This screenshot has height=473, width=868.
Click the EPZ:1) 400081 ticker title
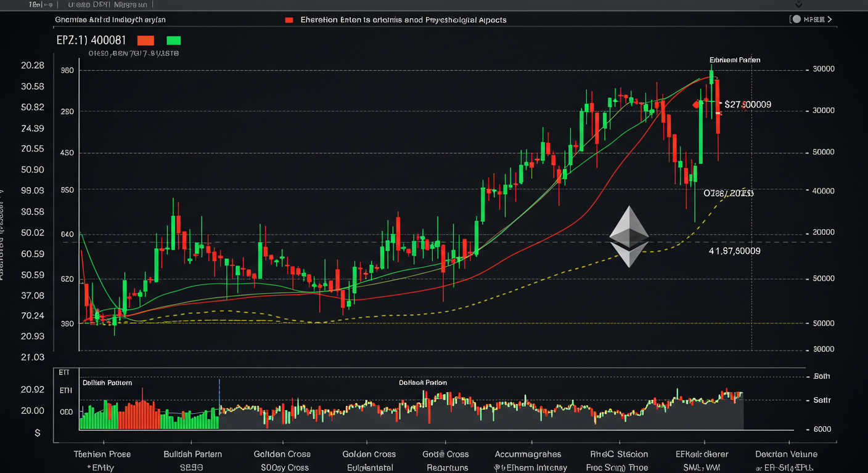coord(91,41)
